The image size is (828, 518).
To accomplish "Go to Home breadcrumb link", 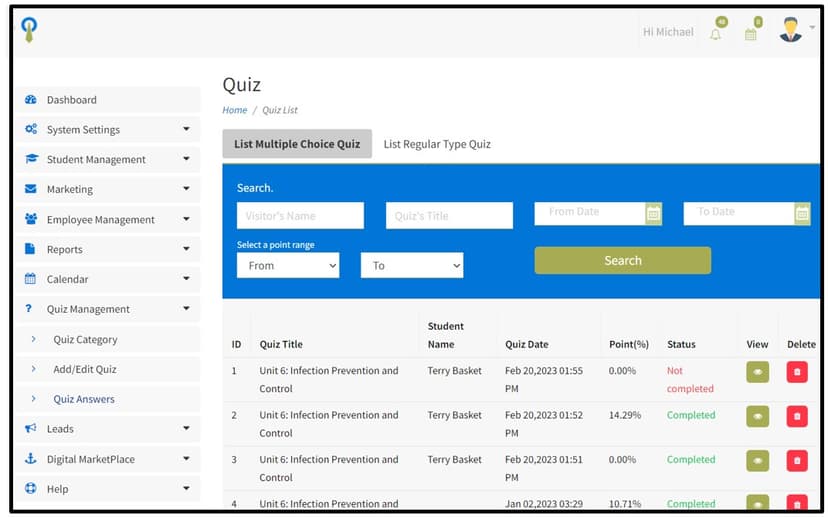I will pyautogui.click(x=235, y=110).
